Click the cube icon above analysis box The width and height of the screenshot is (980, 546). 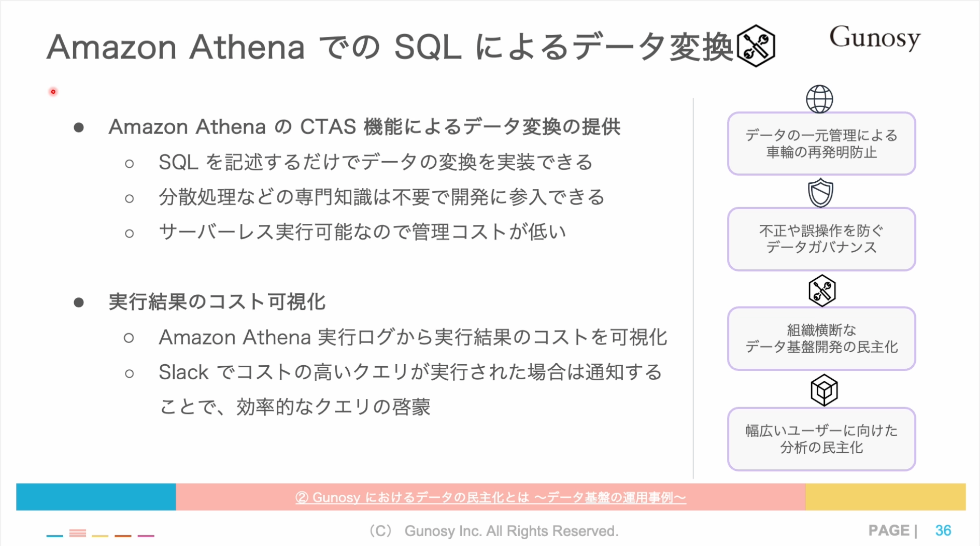(824, 390)
